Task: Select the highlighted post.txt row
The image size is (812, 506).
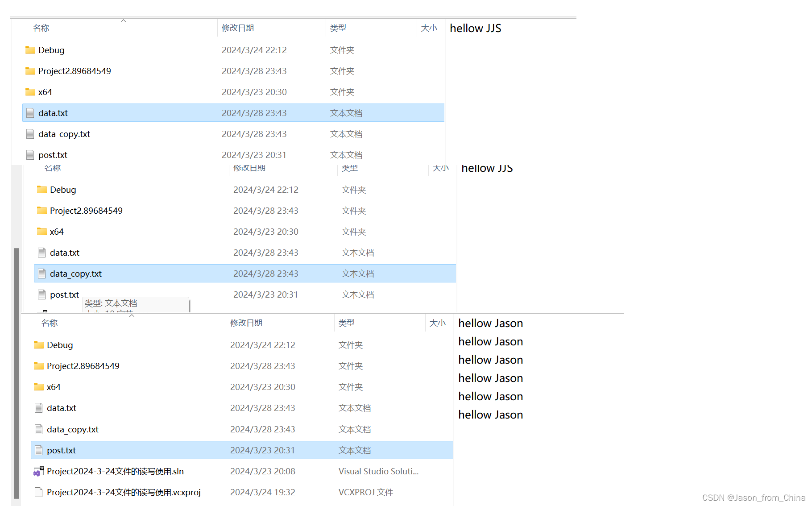Action: 242,450
